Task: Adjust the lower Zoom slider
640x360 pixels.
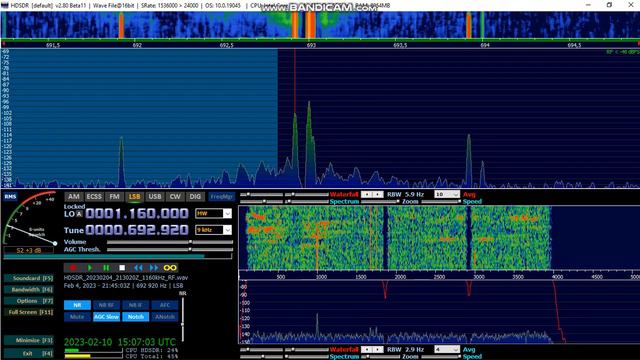Action: tap(380, 357)
